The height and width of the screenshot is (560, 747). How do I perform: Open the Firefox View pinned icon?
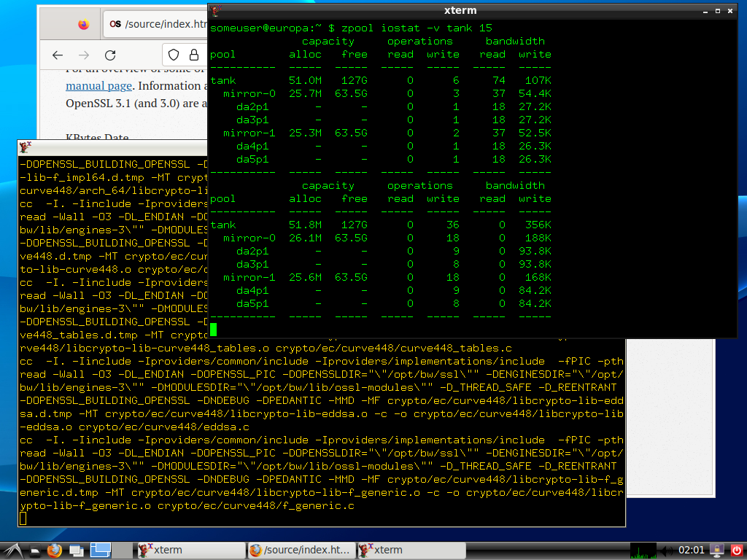tap(83, 24)
